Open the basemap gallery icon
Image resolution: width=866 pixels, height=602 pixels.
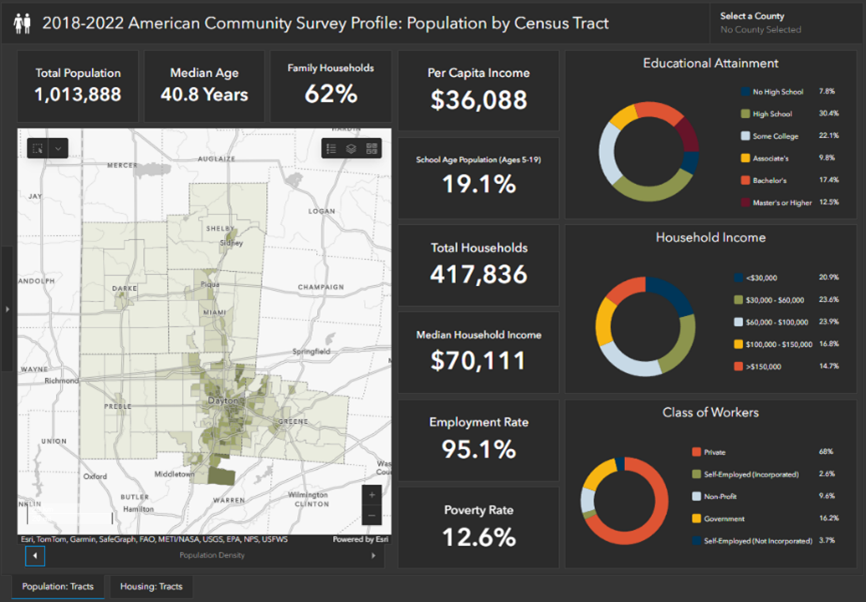tap(372, 149)
